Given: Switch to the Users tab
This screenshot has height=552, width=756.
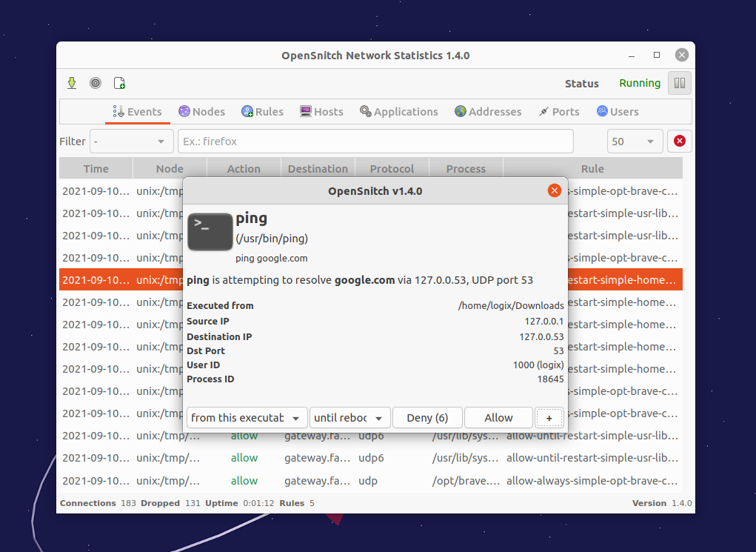Looking at the screenshot, I should [x=617, y=111].
